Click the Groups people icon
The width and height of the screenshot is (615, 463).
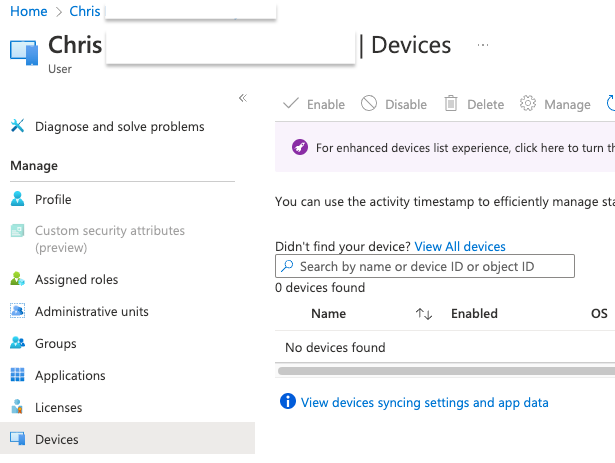pyautogui.click(x=17, y=343)
